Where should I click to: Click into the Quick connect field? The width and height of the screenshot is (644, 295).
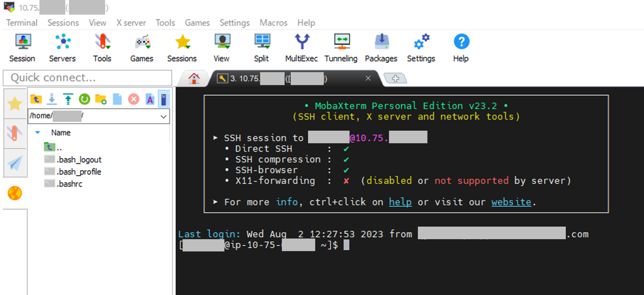(x=87, y=78)
